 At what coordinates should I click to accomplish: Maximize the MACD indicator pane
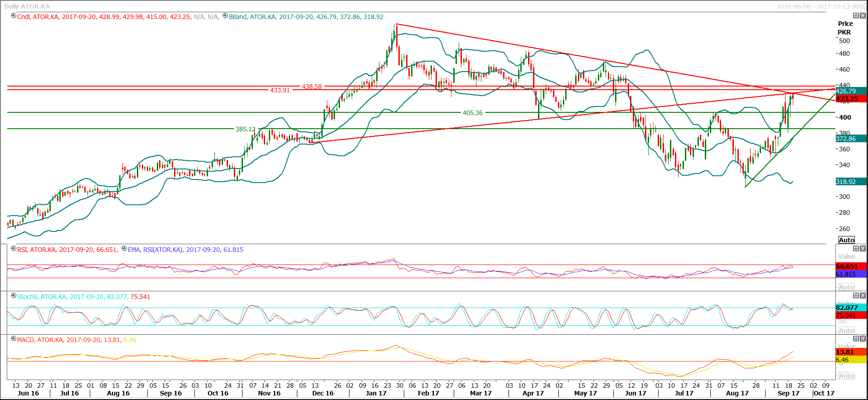pyautogui.click(x=856, y=338)
